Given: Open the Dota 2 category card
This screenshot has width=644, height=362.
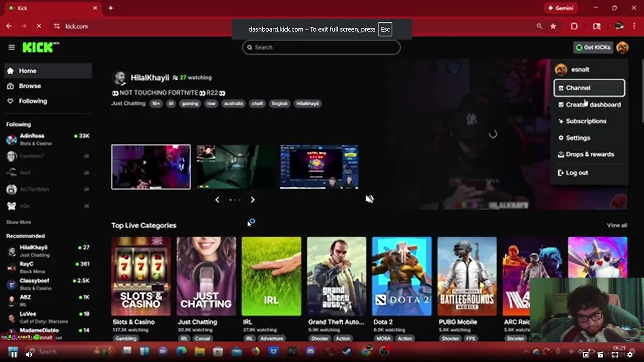Looking at the screenshot, I should click(x=401, y=277).
